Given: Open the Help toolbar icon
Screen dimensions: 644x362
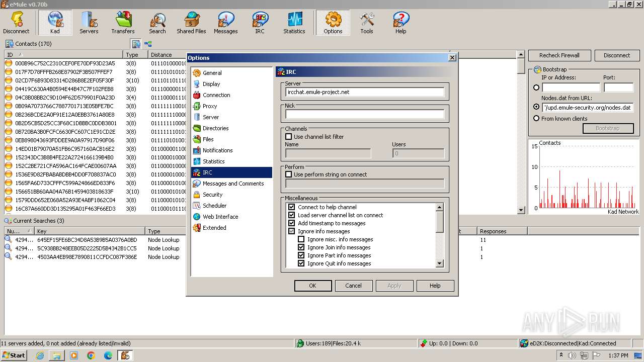Looking at the screenshot, I should coord(401,23).
